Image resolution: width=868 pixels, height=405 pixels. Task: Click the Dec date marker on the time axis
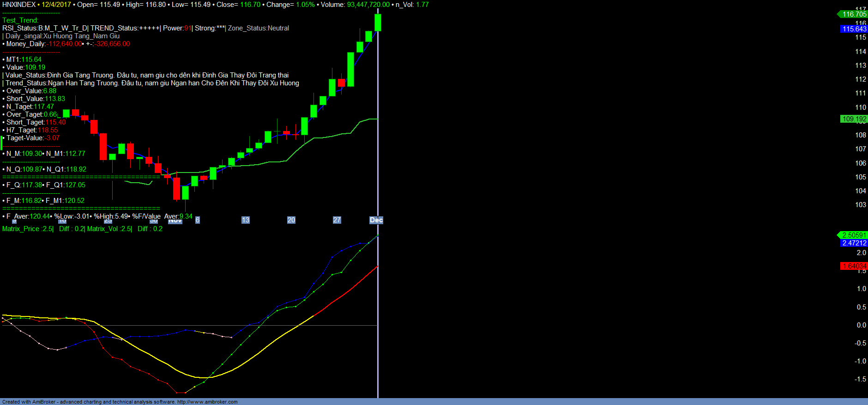(x=376, y=220)
